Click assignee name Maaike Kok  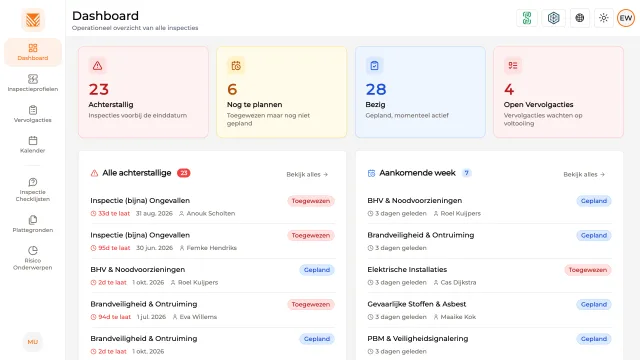(458, 317)
